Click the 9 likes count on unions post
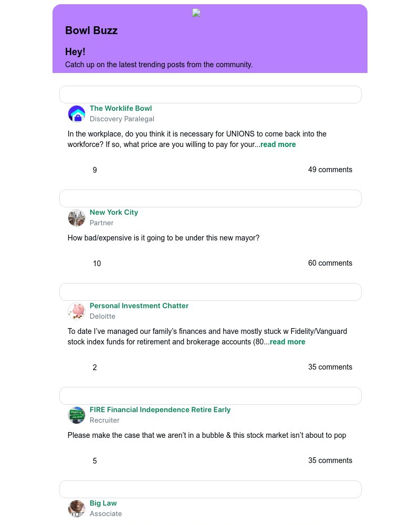 click(x=94, y=171)
